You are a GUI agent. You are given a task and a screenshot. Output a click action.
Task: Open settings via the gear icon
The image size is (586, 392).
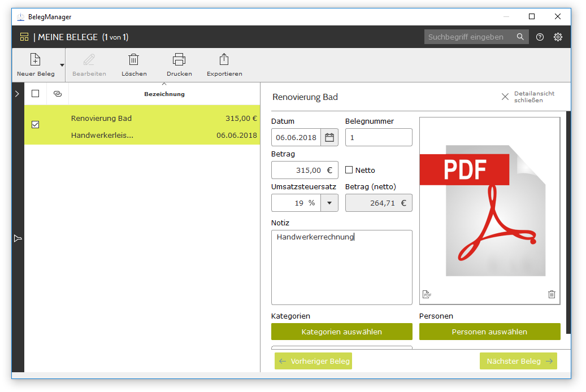point(558,37)
